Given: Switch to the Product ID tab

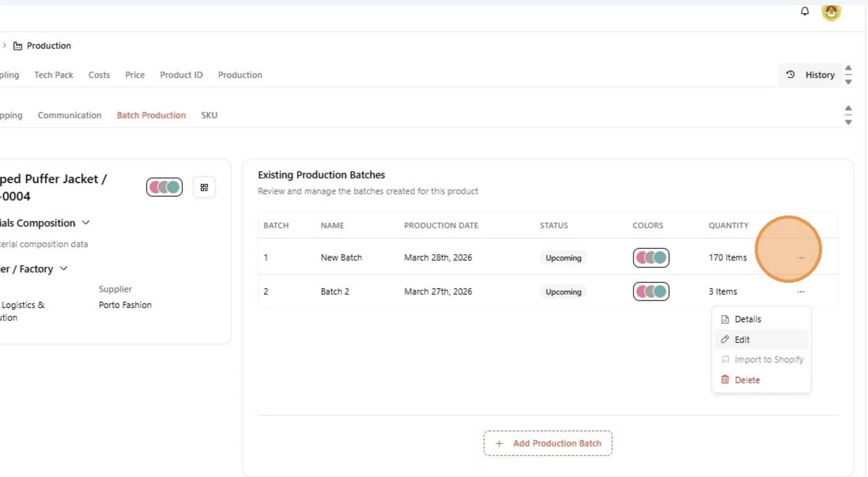Looking at the screenshot, I should coord(181,75).
